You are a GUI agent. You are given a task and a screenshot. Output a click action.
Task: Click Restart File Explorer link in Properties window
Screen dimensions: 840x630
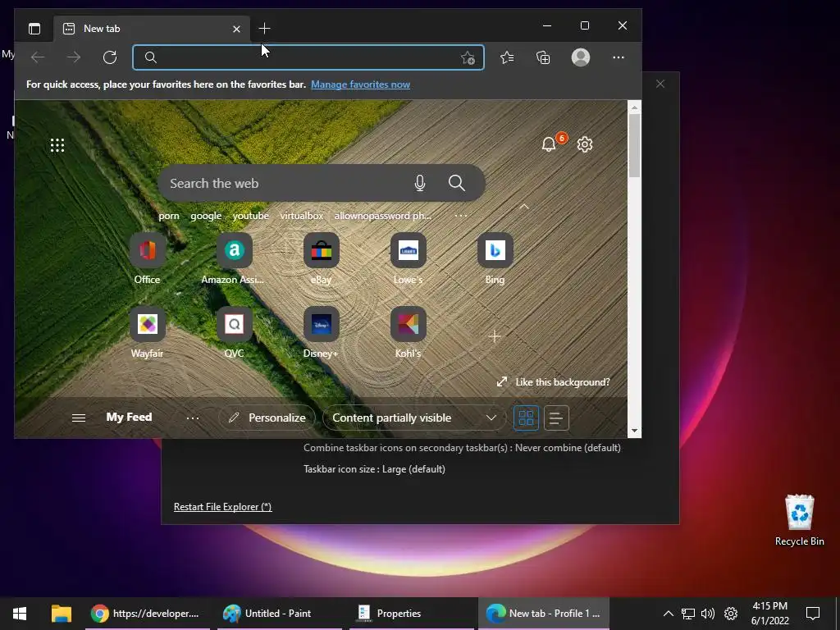223,507
